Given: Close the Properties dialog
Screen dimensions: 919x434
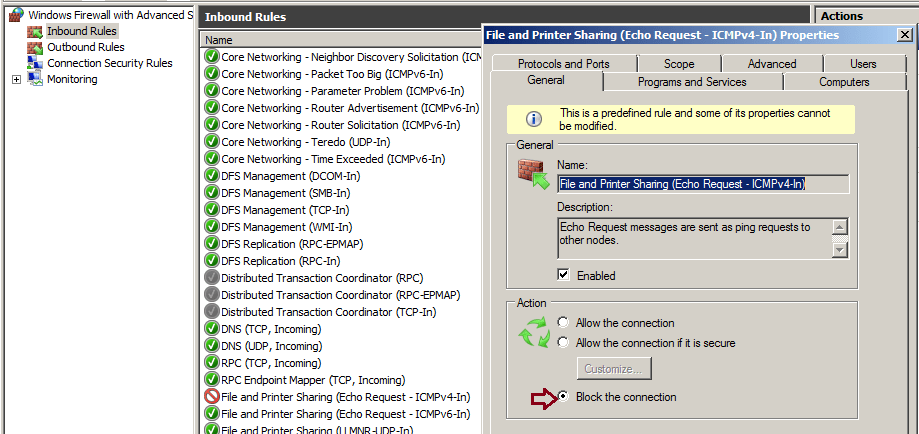Looking at the screenshot, I should (904, 35).
